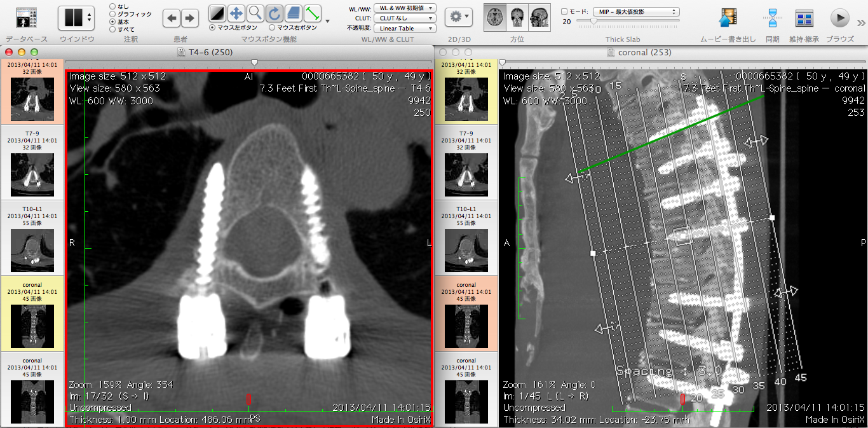The height and width of the screenshot is (428, 868).
Task: Choose the マウス右ボタン radio button
Action: (x=273, y=27)
